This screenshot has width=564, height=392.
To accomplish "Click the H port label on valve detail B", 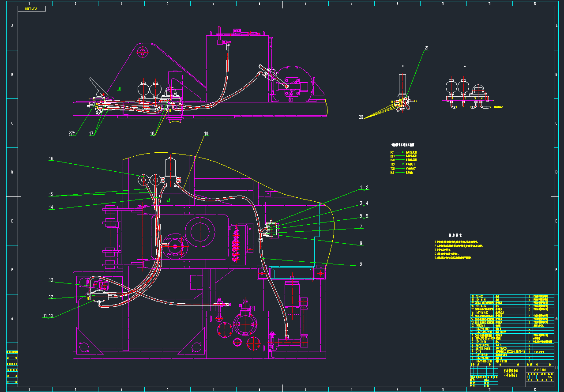I will click(x=416, y=101).
